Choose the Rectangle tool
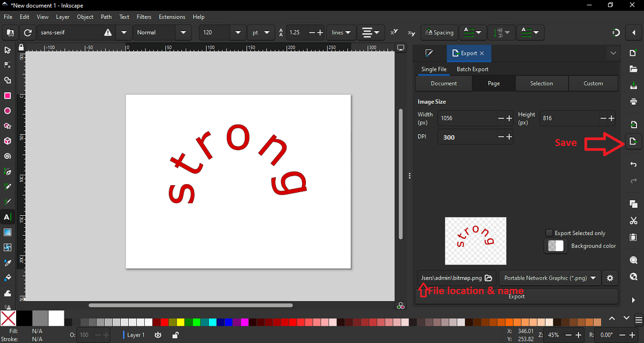This screenshot has width=644, height=343. click(x=8, y=96)
